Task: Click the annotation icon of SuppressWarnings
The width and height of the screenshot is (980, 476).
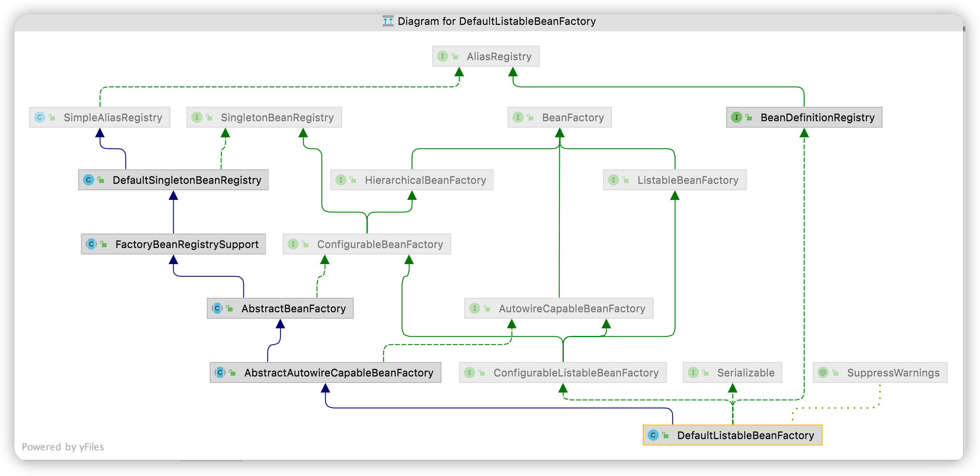Action: [823, 372]
